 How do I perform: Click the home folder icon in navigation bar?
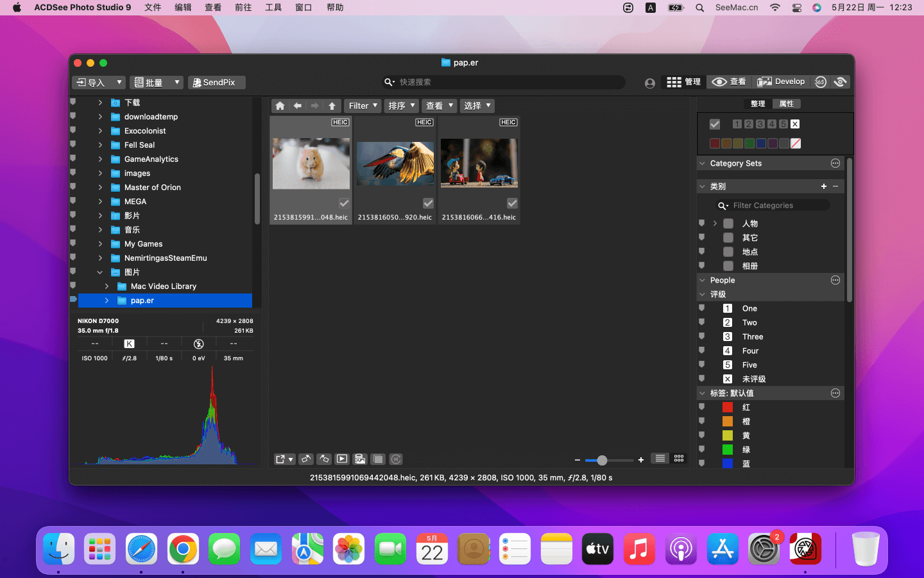280,106
